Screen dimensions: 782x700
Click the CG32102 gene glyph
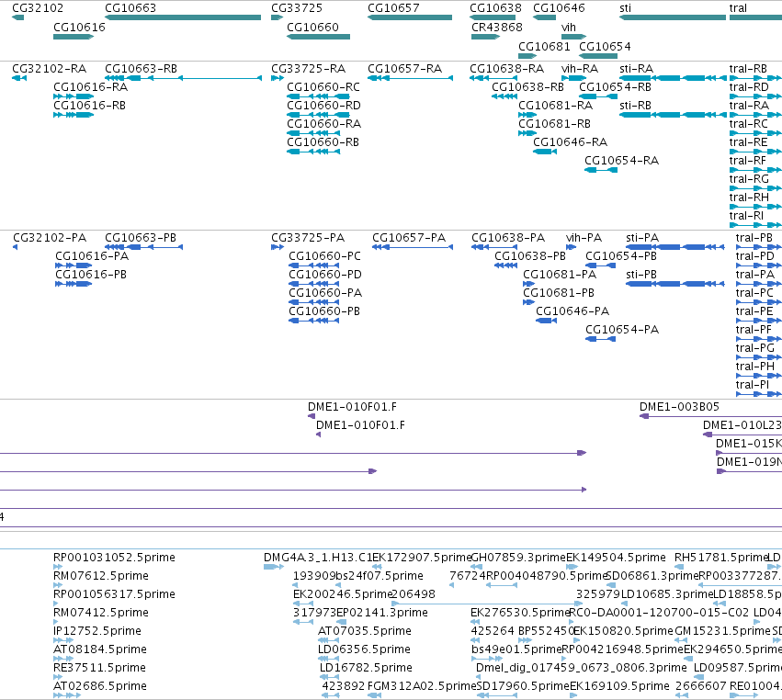tap(18, 17)
